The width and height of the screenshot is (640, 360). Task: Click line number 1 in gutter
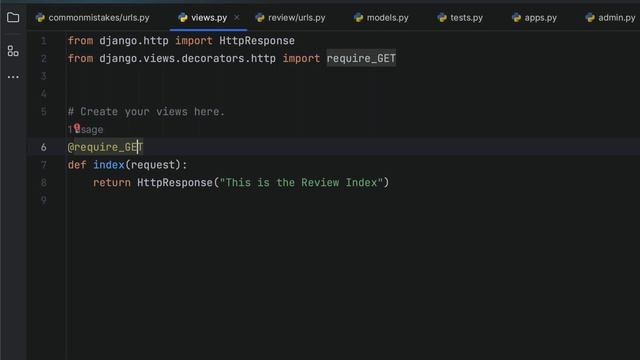(x=44, y=41)
